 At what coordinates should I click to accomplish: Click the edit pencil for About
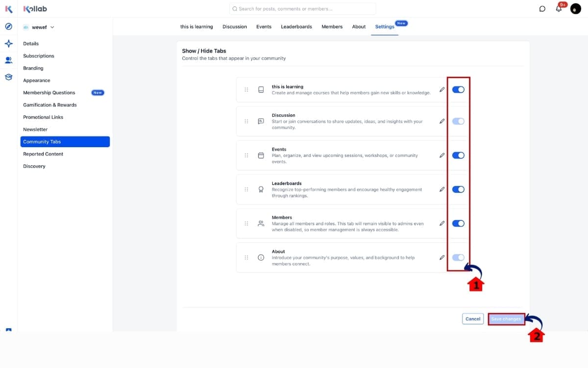(x=442, y=257)
